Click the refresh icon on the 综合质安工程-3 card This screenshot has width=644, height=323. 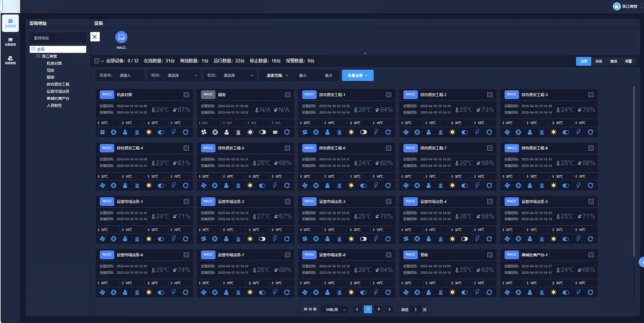[590, 132]
